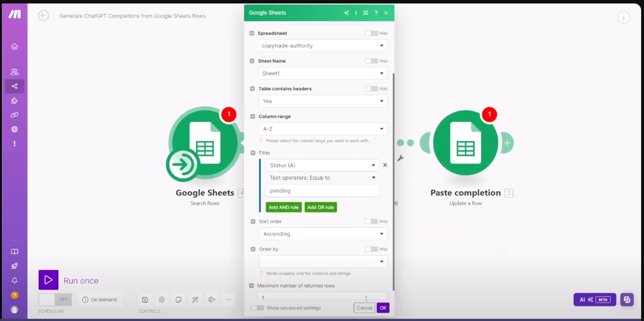Open Table contains headers dropdown Yes
The width and height of the screenshot is (644, 321).
pyautogui.click(x=323, y=101)
